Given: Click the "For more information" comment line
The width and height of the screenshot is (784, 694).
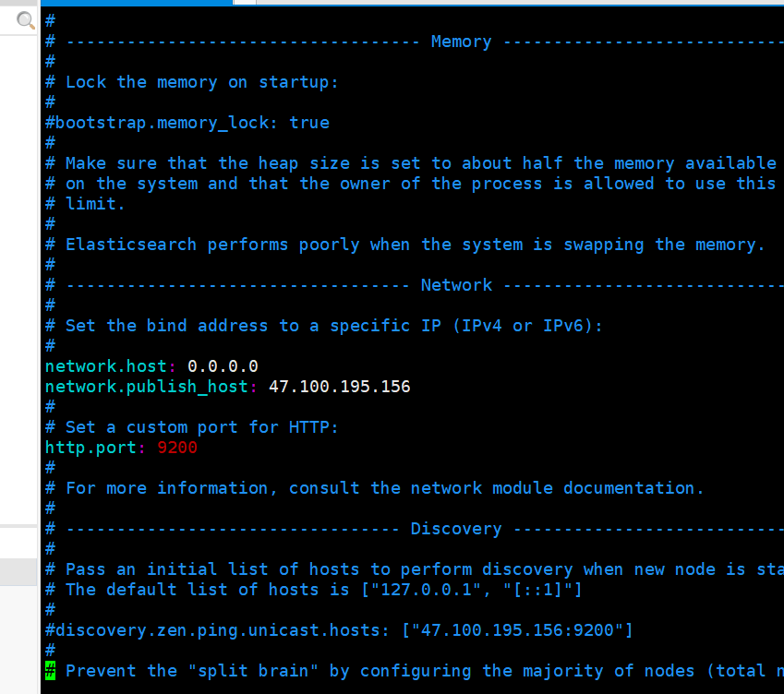Looking at the screenshot, I should point(384,488).
